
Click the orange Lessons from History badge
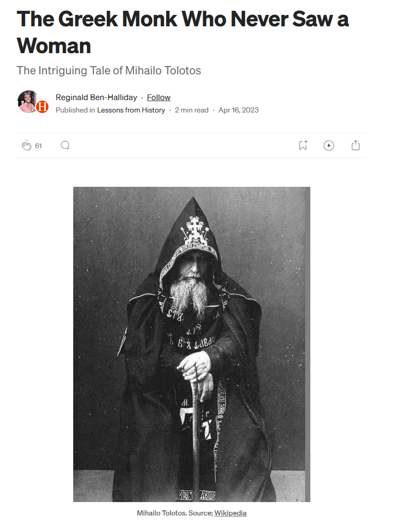tap(42, 107)
